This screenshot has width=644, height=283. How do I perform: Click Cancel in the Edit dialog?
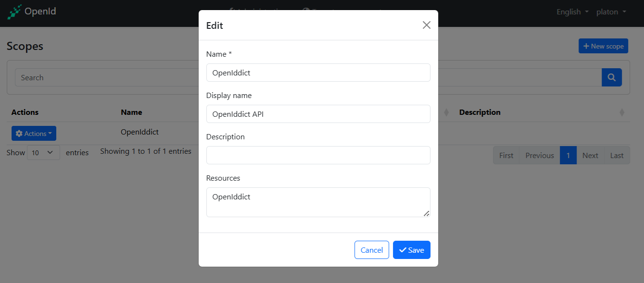pyautogui.click(x=371, y=250)
